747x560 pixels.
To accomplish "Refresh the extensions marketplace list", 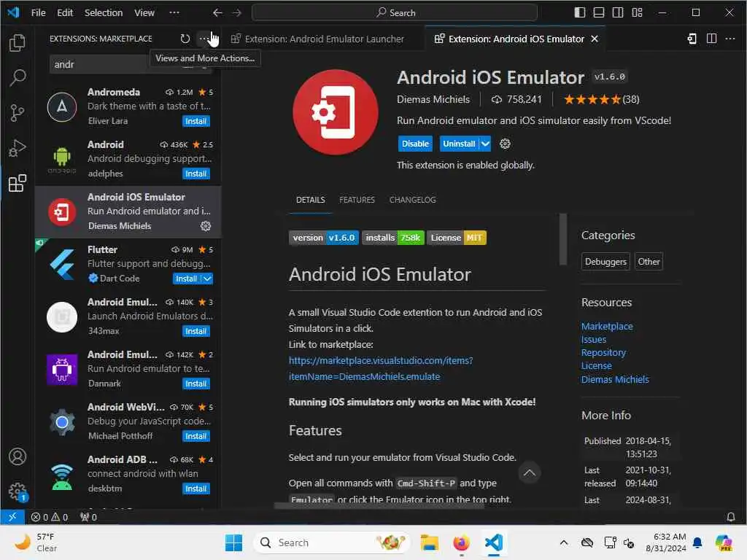I will click(185, 39).
